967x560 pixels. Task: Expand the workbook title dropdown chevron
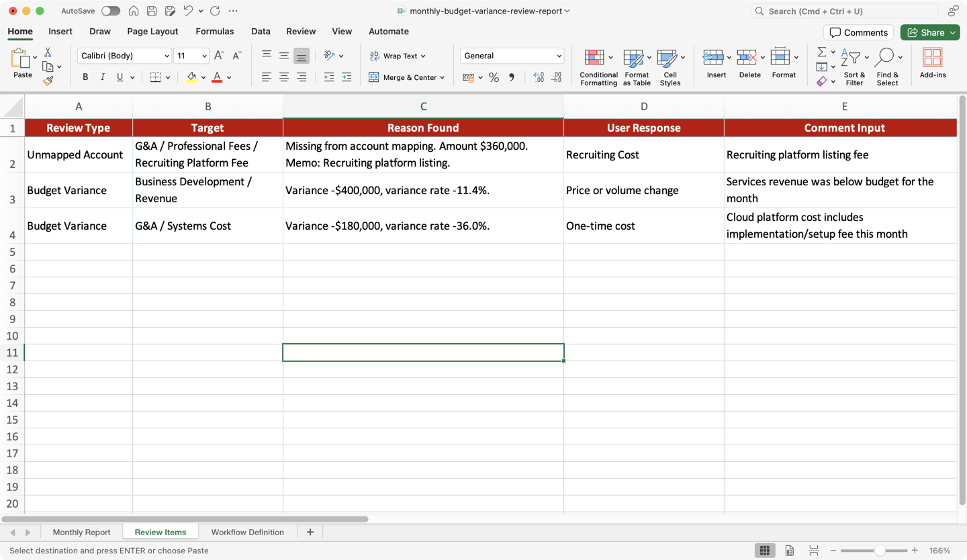(567, 11)
